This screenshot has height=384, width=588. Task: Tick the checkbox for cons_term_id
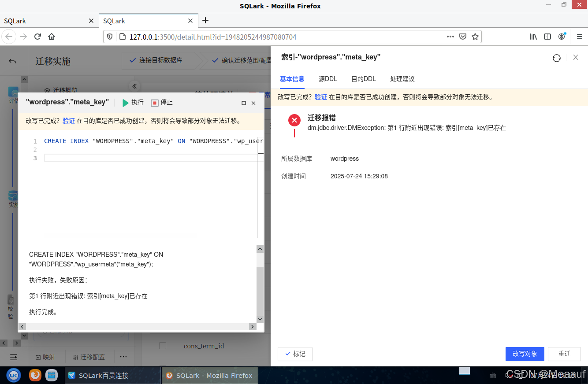[163, 346]
